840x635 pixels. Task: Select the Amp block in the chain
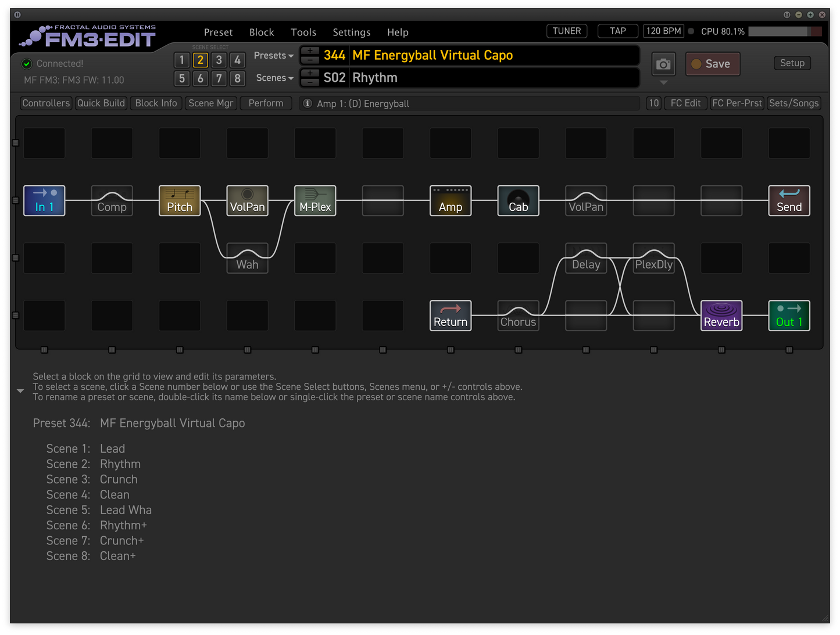tap(451, 200)
